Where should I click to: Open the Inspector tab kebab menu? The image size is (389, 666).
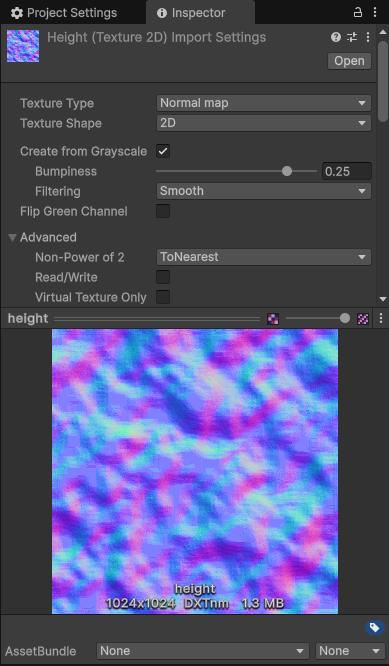point(375,13)
